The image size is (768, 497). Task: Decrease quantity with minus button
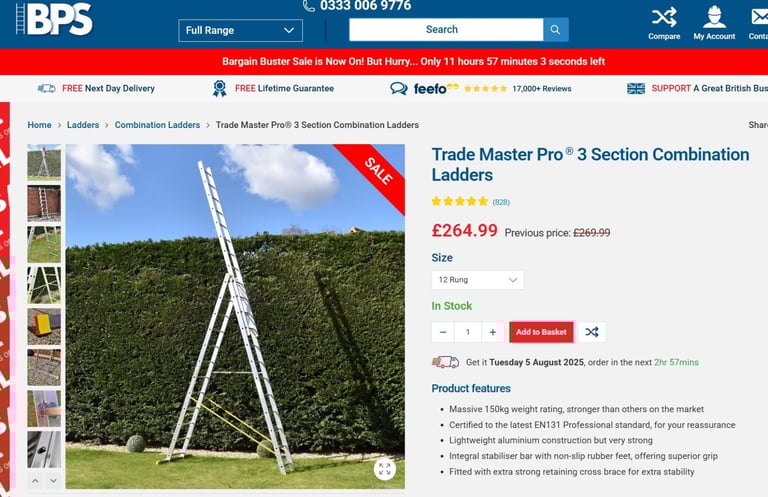443,332
